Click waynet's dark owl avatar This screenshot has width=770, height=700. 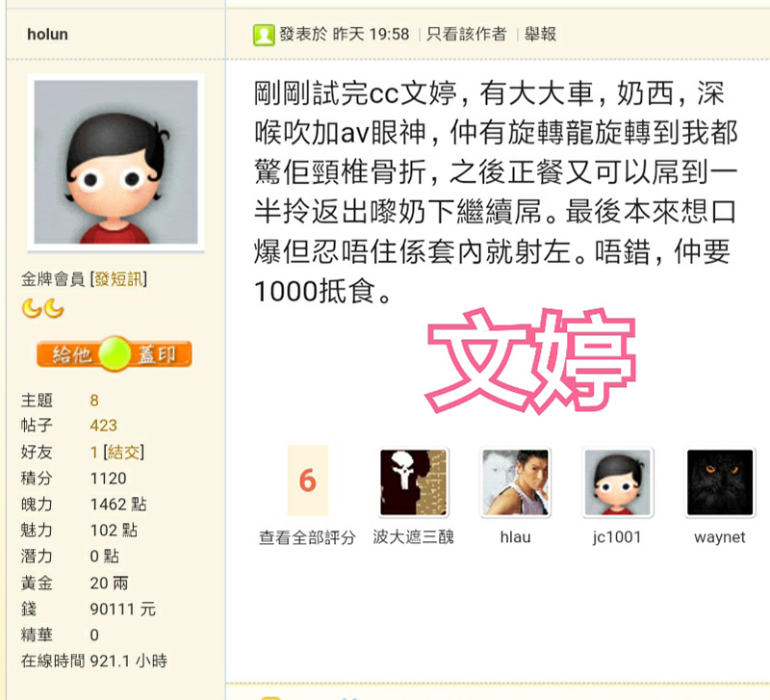click(719, 481)
